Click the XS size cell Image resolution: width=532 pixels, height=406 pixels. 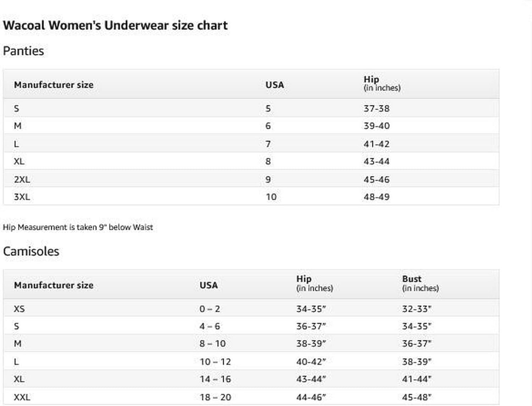point(19,309)
